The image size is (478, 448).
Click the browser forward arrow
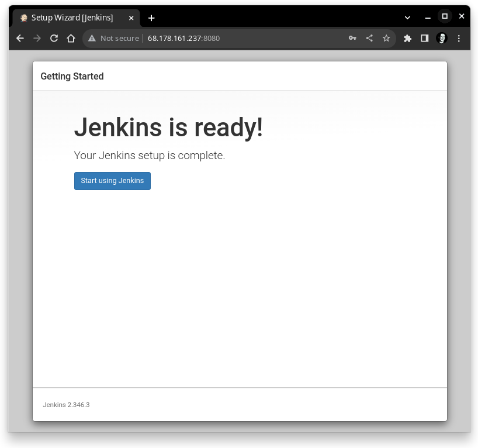[37, 38]
